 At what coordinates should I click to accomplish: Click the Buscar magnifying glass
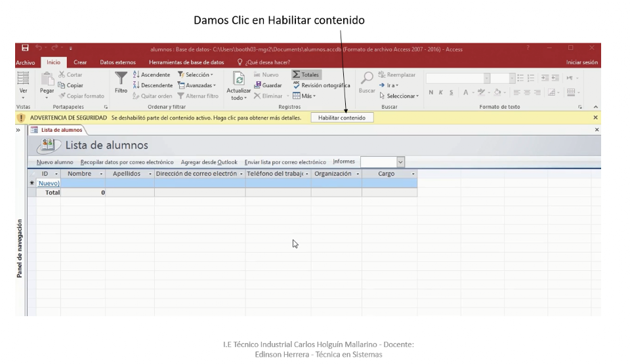[367, 79]
